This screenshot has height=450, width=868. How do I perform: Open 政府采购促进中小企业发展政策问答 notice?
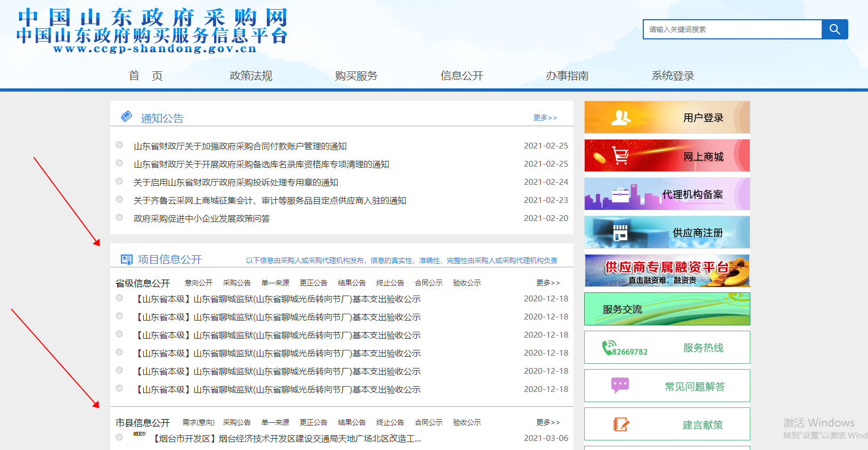202,218
